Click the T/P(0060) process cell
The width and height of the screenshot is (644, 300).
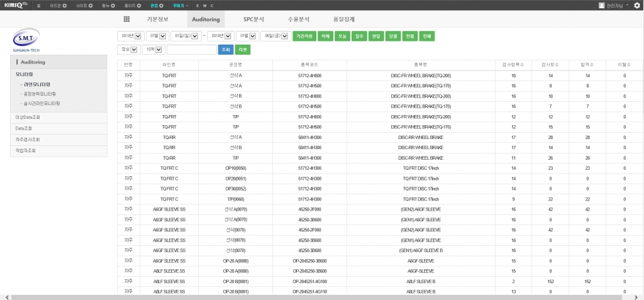click(x=235, y=199)
